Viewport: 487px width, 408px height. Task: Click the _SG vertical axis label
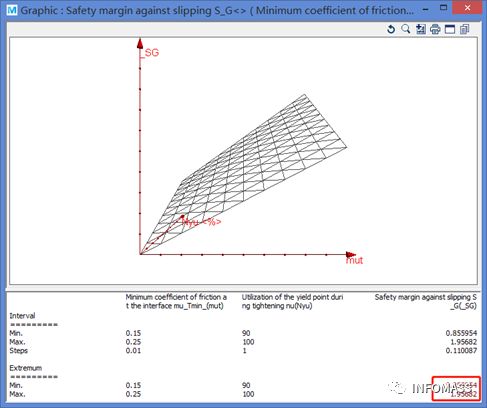point(150,53)
